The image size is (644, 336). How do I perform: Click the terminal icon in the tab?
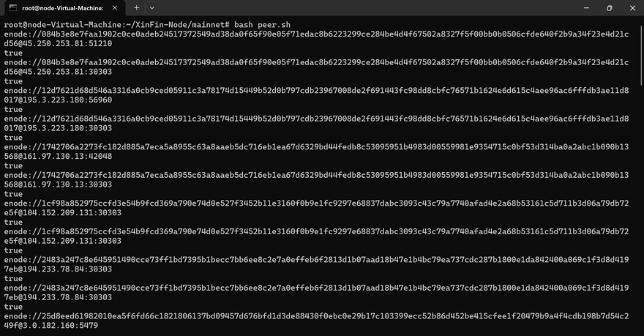pos(12,8)
